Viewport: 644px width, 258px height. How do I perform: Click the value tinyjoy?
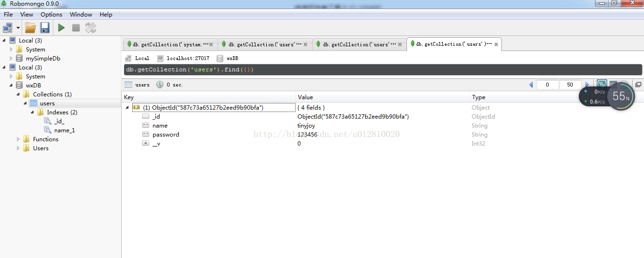(x=306, y=125)
